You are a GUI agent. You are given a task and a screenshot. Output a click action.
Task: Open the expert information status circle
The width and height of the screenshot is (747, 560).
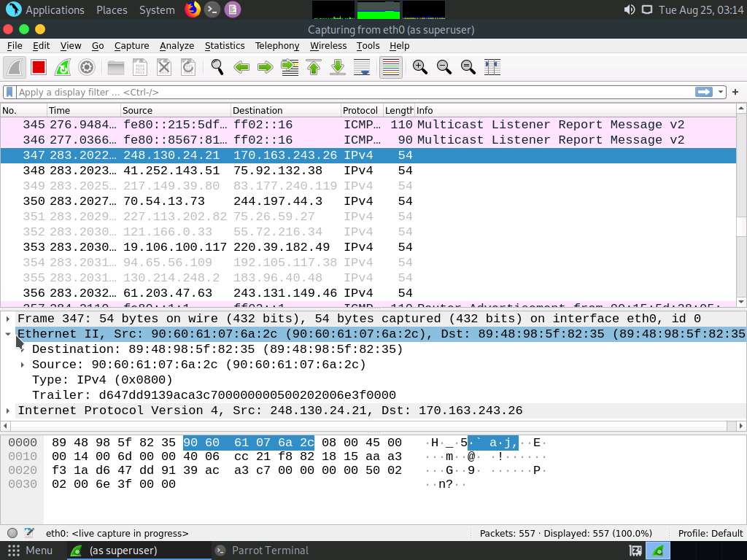click(13, 533)
